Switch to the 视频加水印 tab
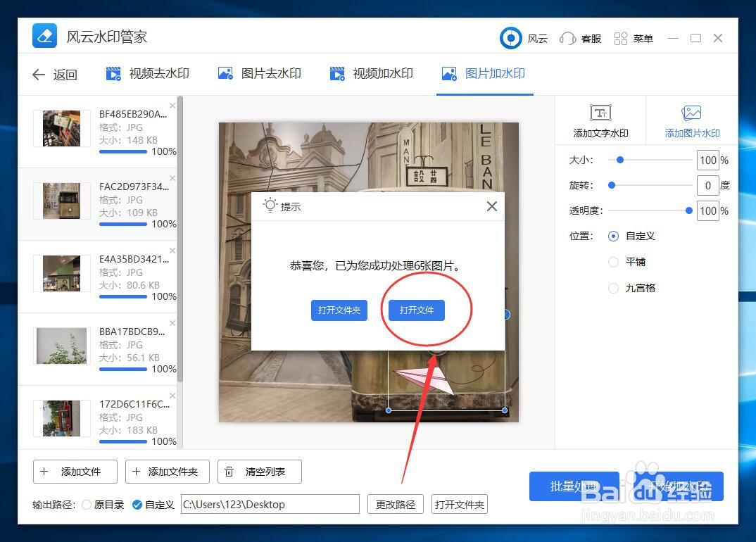 tap(371, 73)
